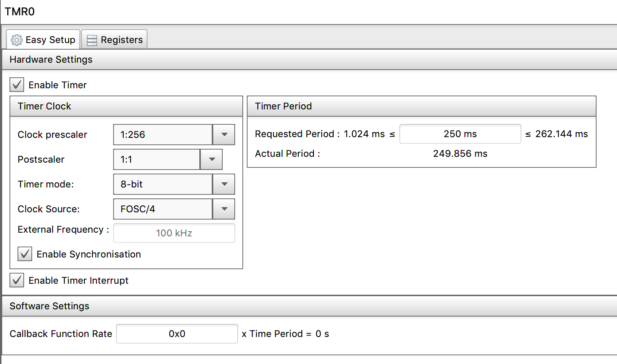Viewport: 617px width, 364px height.
Task: Click the External Frequency 100 kHz field
Action: pyautogui.click(x=174, y=233)
